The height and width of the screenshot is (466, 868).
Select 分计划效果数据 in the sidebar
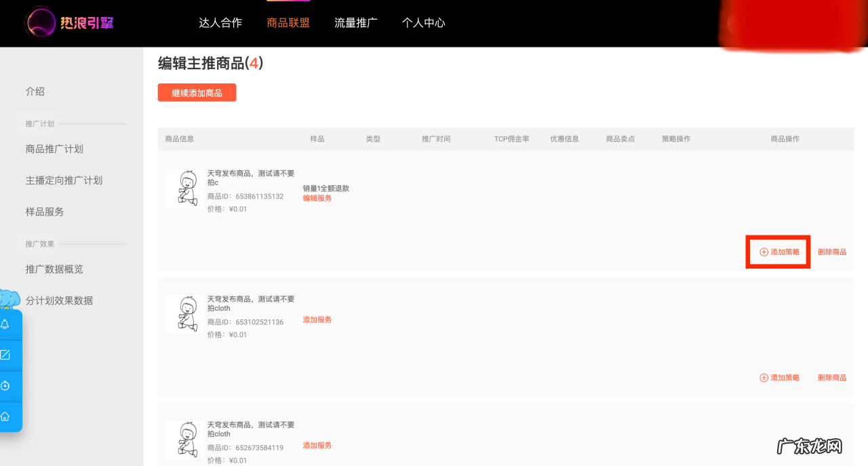click(59, 300)
